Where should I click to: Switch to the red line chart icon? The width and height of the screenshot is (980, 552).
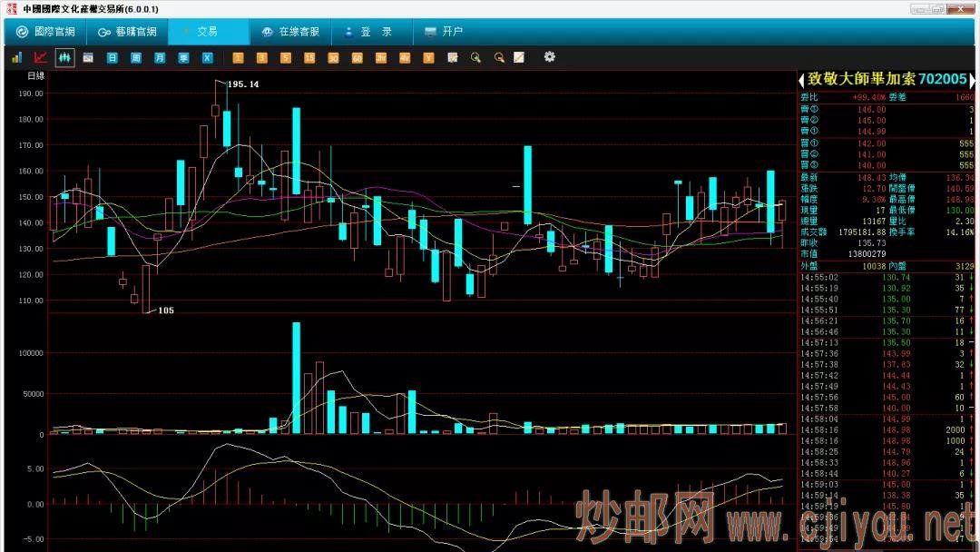(40, 57)
